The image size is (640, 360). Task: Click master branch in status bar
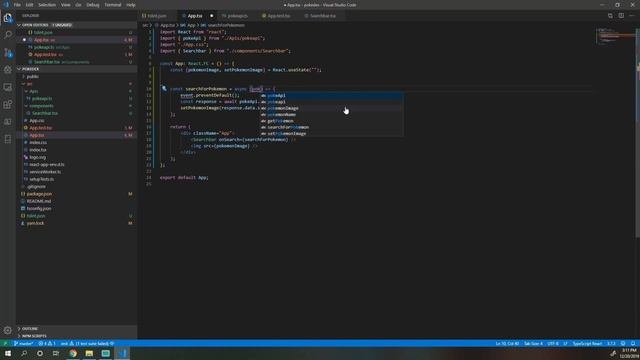point(23,344)
